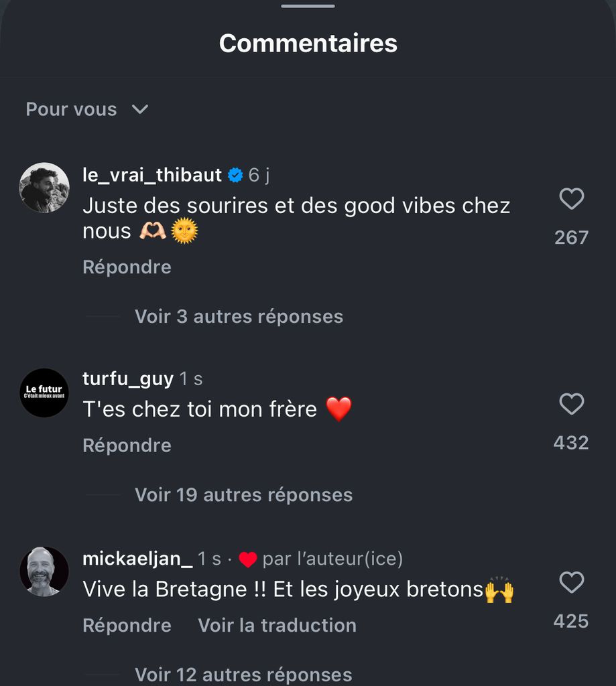The image size is (616, 686).
Task: Reply to turfu_guy's comment
Action: pyautogui.click(x=127, y=445)
